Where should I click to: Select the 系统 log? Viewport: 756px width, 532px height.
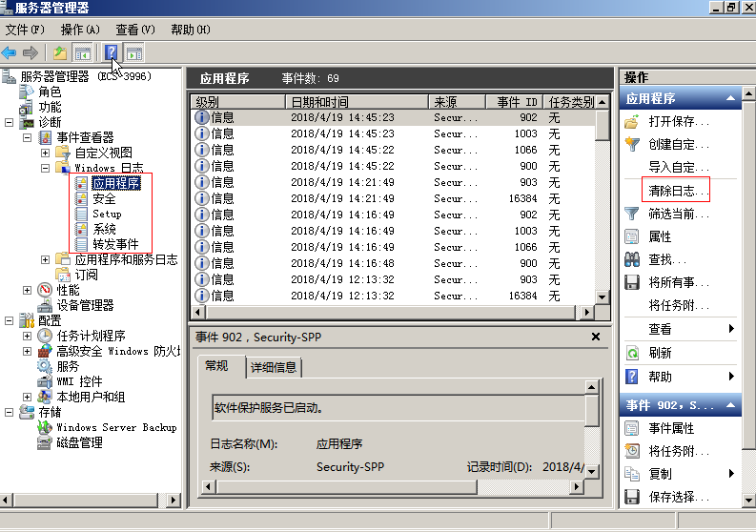point(104,229)
